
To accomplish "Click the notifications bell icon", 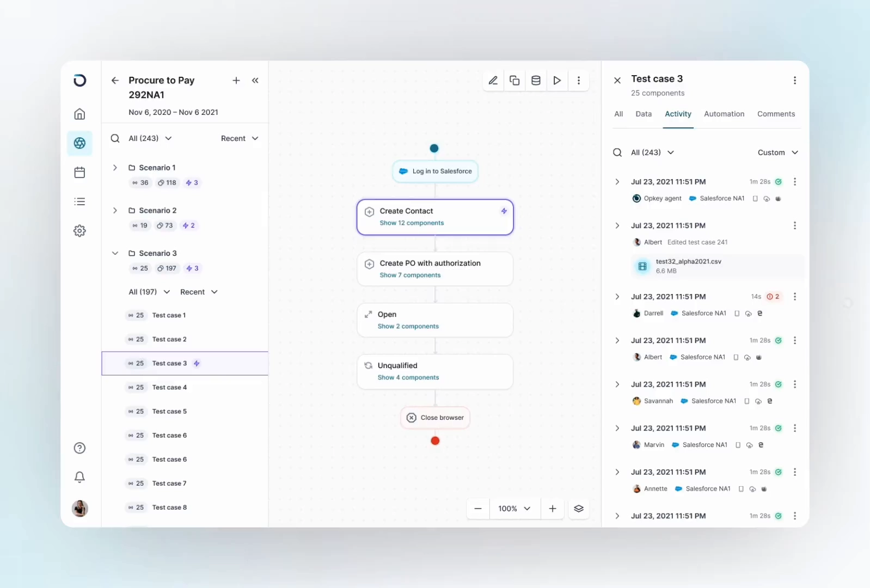I will point(79,477).
